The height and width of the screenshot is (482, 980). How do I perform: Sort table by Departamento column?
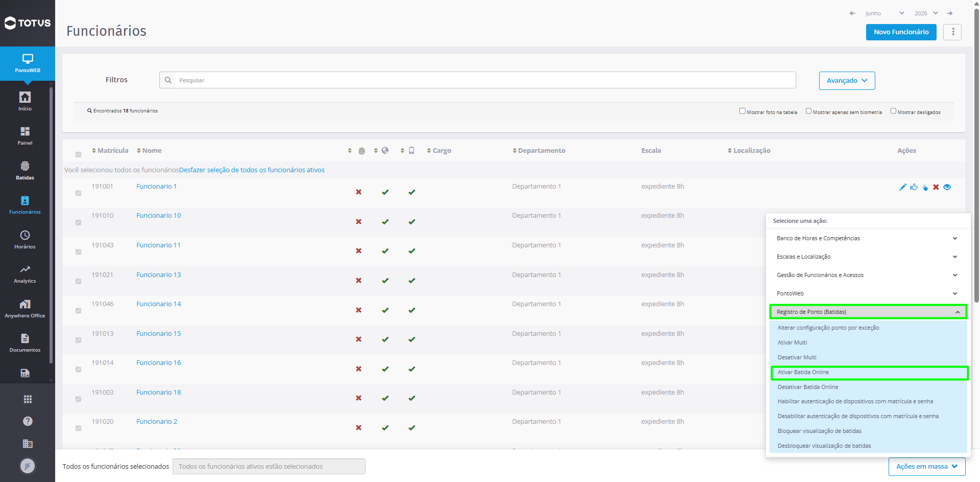[539, 151]
